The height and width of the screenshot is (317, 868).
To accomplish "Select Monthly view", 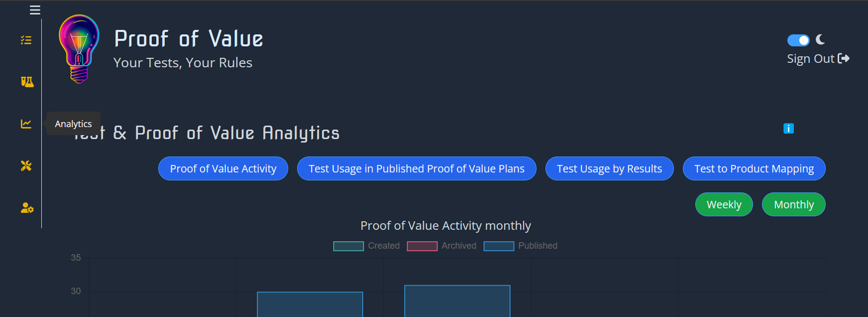I will [x=793, y=204].
